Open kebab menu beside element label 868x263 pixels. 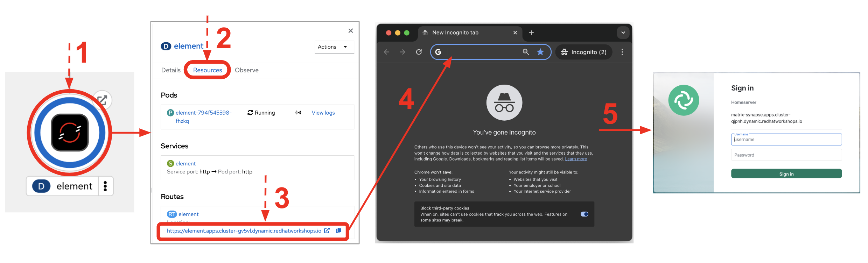click(105, 186)
